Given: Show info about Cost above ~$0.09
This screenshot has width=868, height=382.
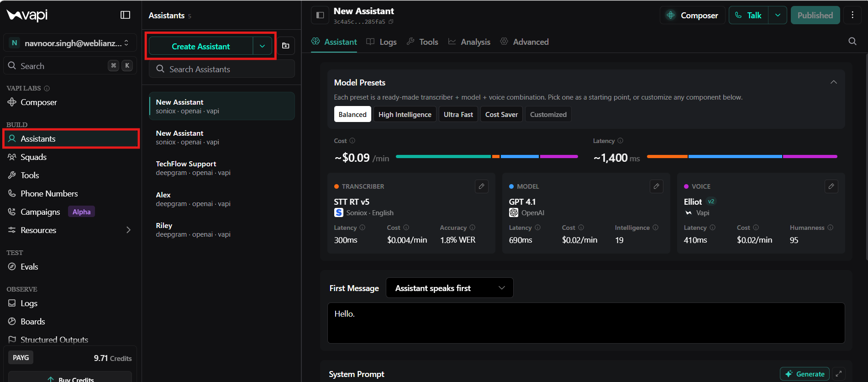Looking at the screenshot, I should [352, 141].
